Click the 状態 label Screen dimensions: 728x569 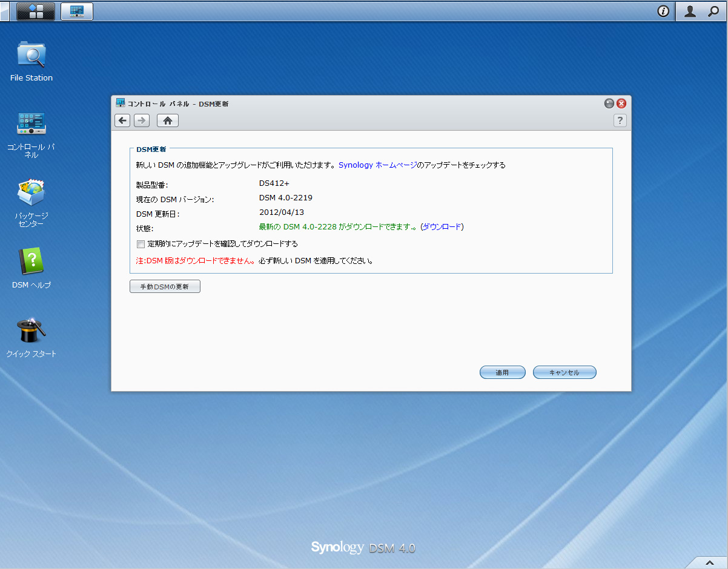(x=145, y=228)
